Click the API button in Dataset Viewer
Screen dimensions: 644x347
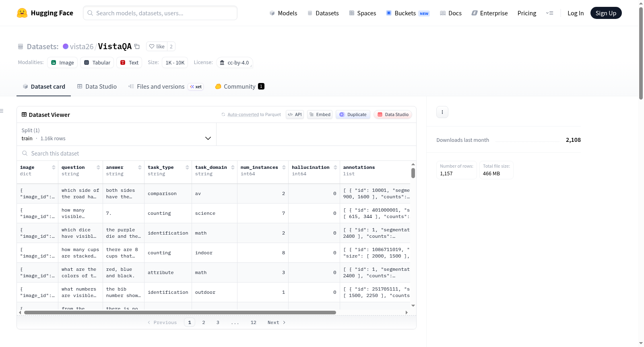point(295,114)
